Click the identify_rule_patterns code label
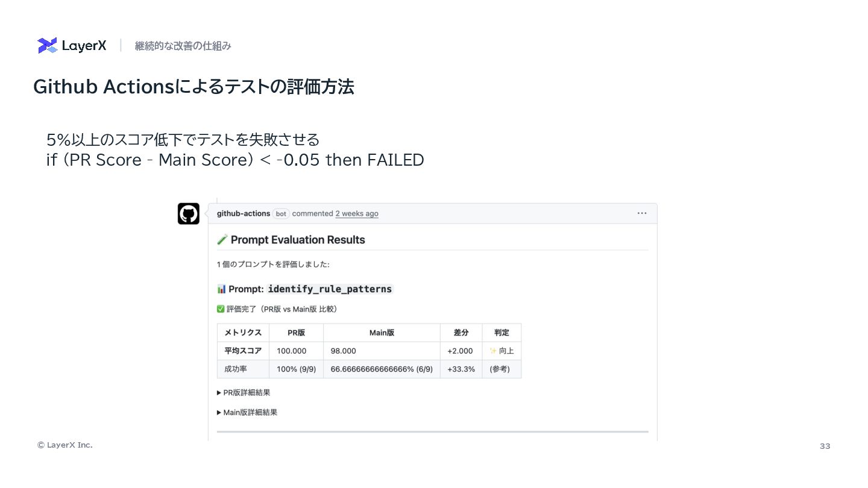The width and height of the screenshot is (868, 488). click(330, 289)
